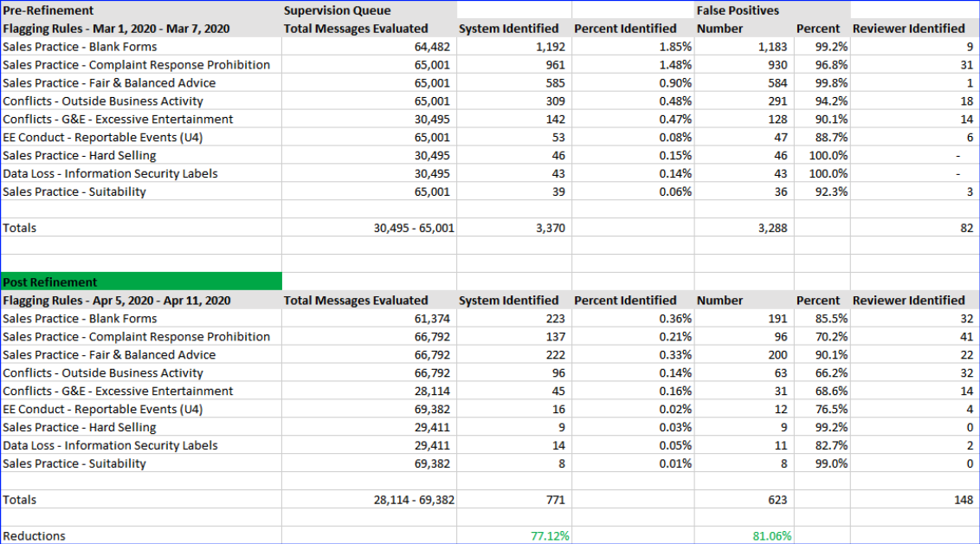
Task: Select the '30,495 - 65,001' totals range cell
Action: tap(369, 228)
